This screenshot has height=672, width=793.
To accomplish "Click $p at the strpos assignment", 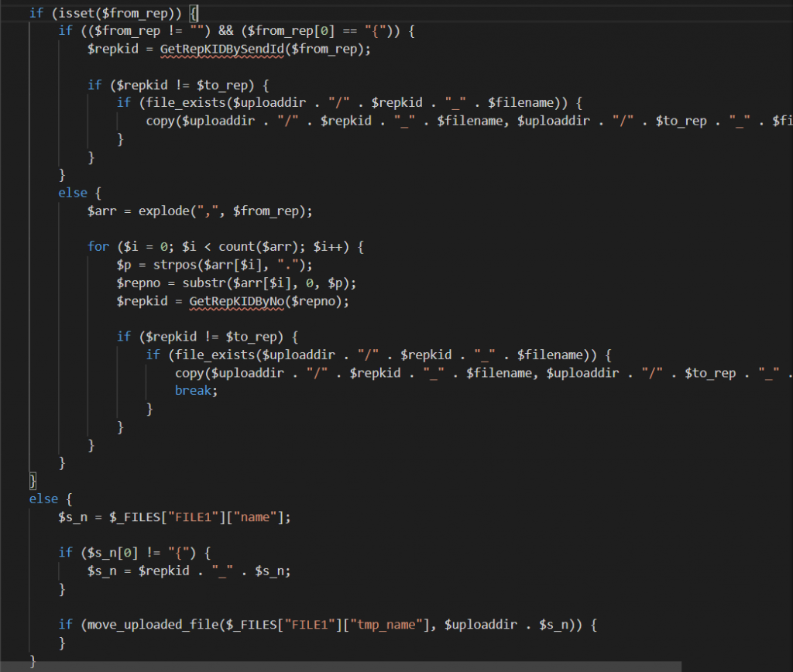I will [x=124, y=265].
